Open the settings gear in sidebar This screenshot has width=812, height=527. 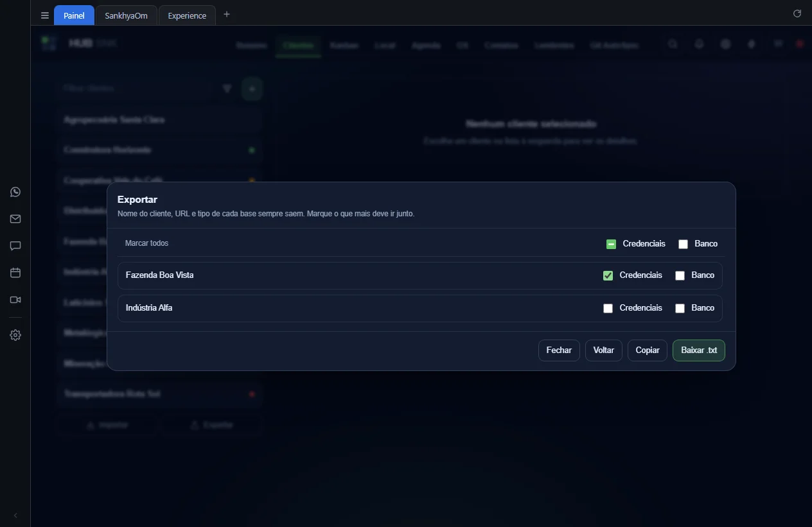point(15,335)
